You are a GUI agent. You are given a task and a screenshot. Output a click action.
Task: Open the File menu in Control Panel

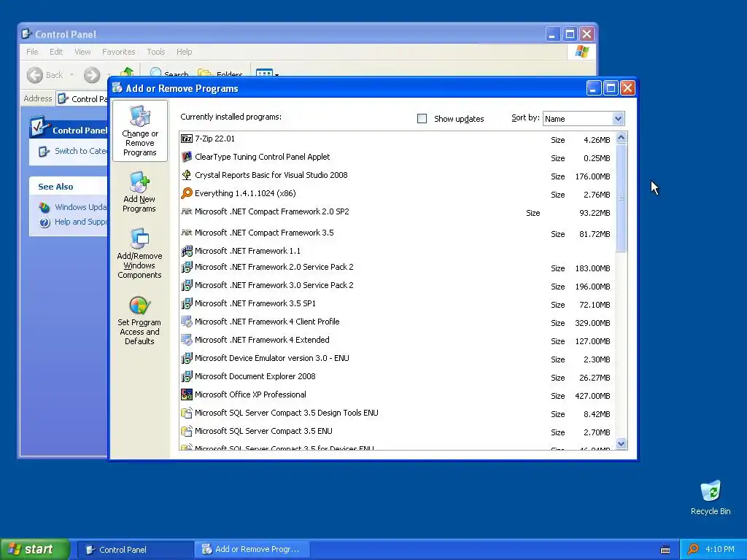(32, 52)
